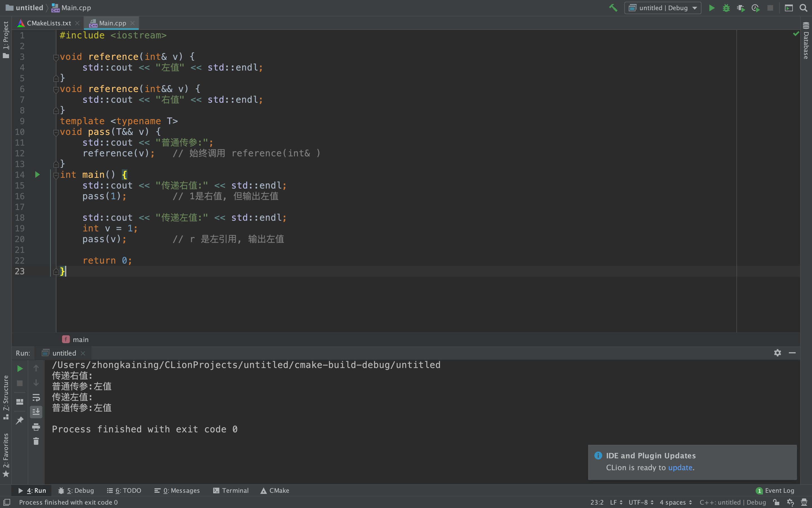Close the untitled run tab
Image resolution: width=812 pixels, height=508 pixels.
pyautogui.click(x=83, y=353)
